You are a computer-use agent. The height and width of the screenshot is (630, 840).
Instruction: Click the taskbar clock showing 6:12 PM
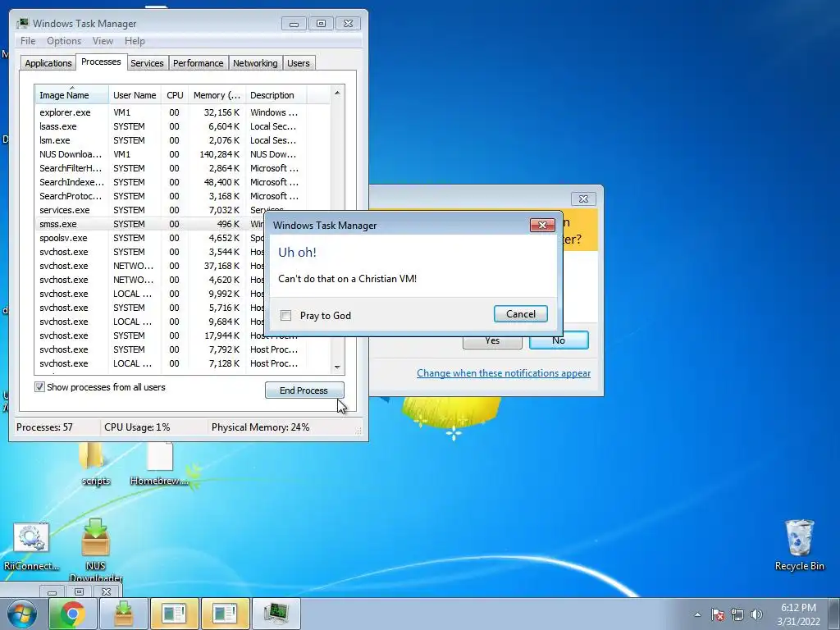coord(798,614)
